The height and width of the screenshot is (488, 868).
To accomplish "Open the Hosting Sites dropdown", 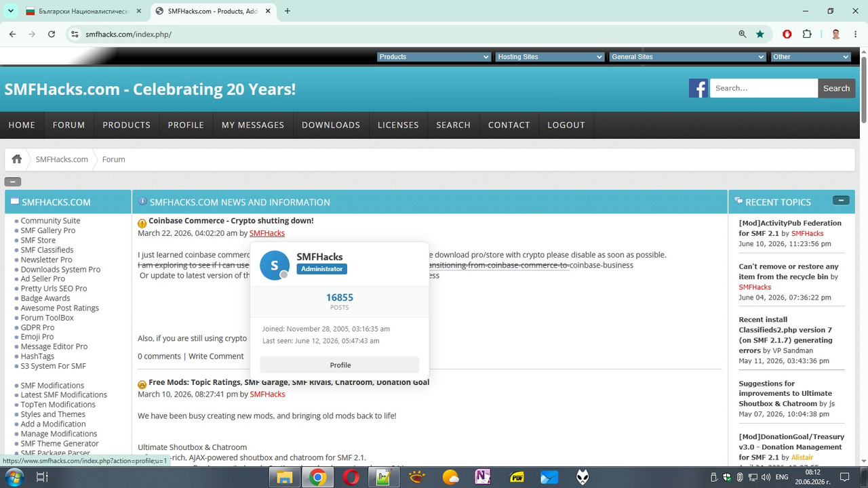I will tap(549, 57).
